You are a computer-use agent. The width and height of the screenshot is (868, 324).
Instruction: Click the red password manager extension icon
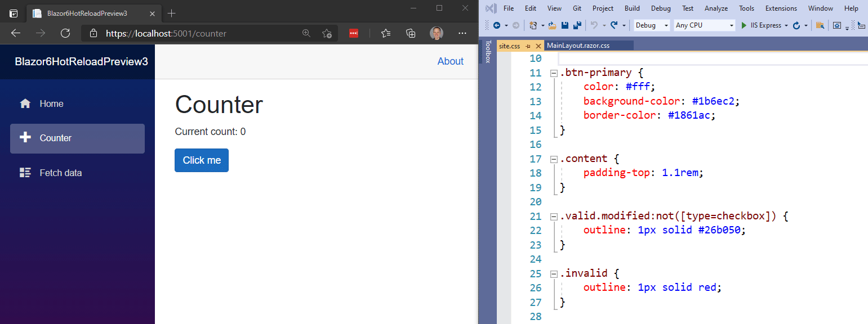coord(354,34)
